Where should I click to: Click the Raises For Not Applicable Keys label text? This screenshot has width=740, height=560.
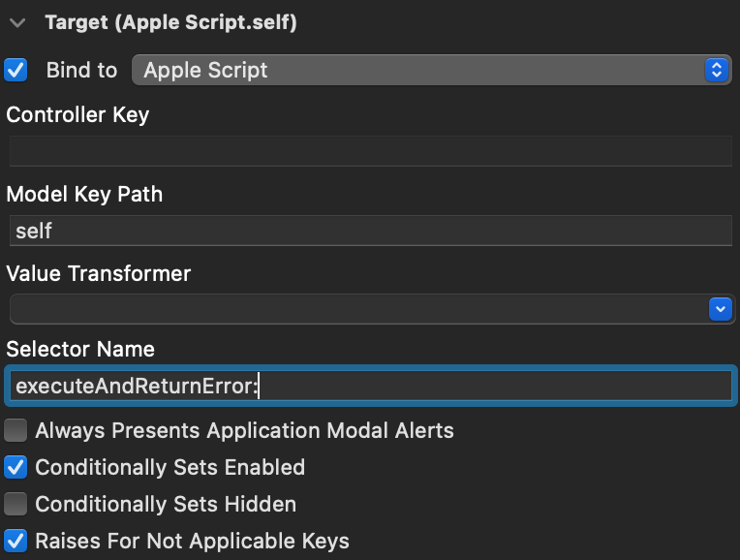[192, 541]
